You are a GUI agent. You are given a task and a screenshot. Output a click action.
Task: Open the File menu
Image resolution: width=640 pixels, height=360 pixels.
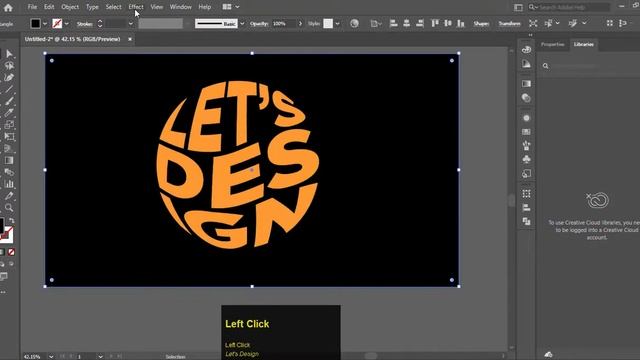(32, 7)
